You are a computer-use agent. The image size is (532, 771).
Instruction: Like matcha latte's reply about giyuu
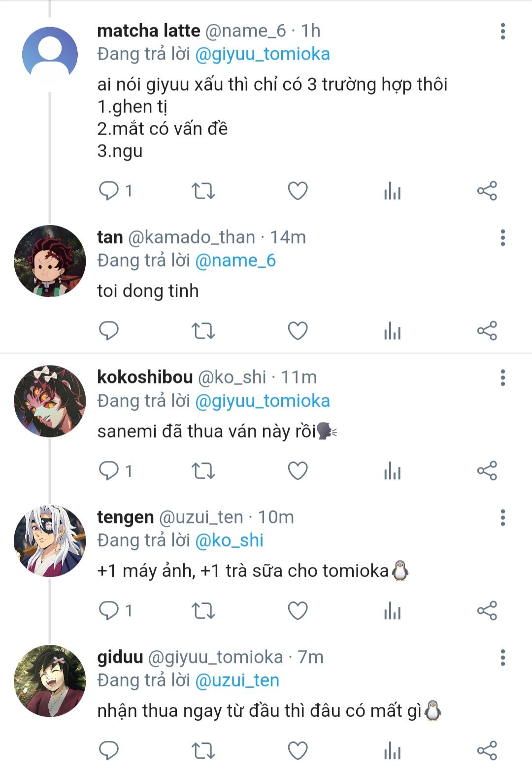tap(298, 191)
